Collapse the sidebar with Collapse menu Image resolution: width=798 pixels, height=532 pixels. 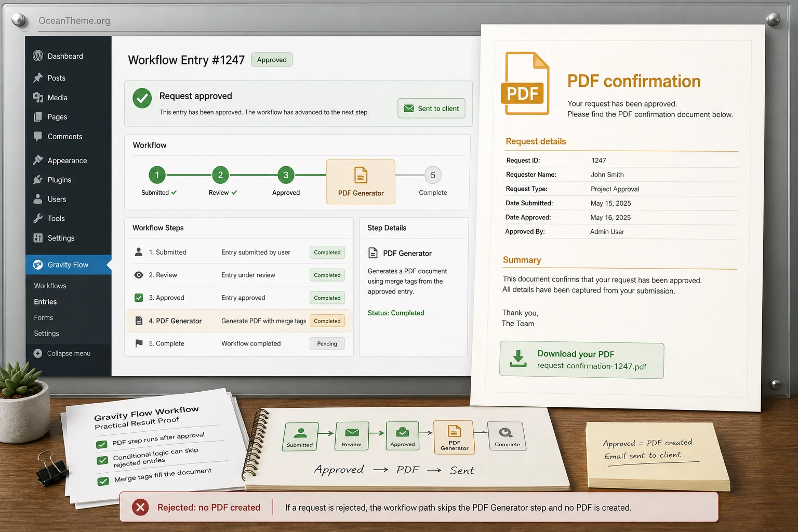62,353
